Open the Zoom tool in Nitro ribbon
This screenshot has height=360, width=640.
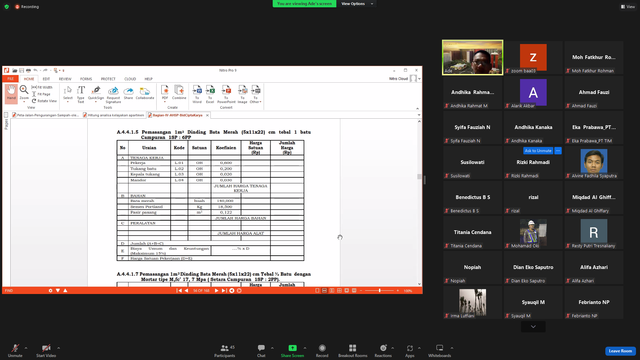(x=24, y=93)
